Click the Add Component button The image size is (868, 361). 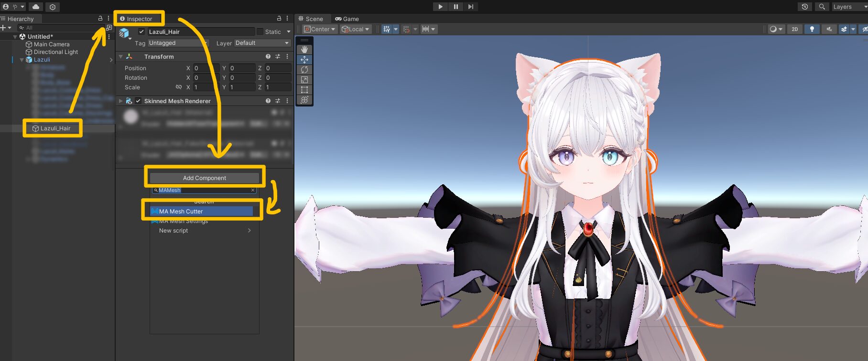(205, 178)
